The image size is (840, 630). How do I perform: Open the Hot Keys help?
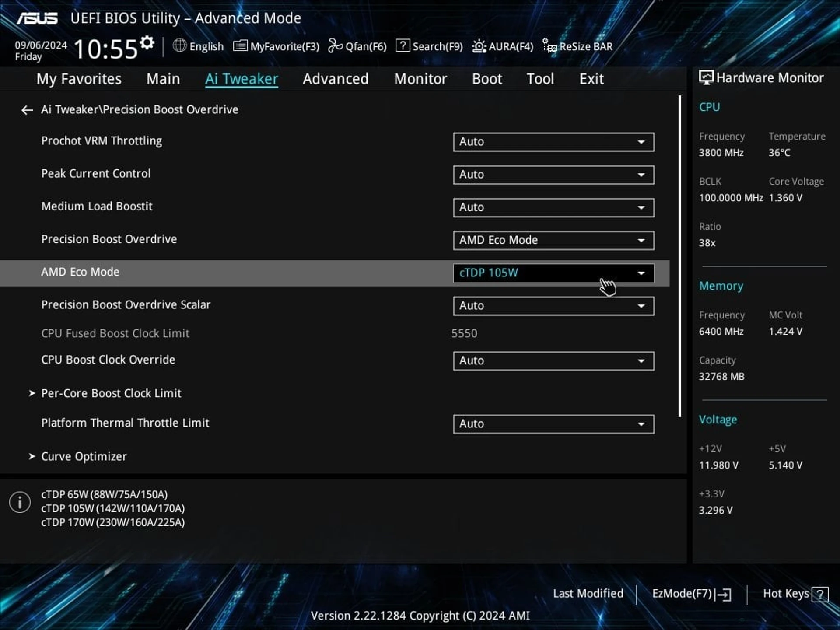(x=795, y=594)
